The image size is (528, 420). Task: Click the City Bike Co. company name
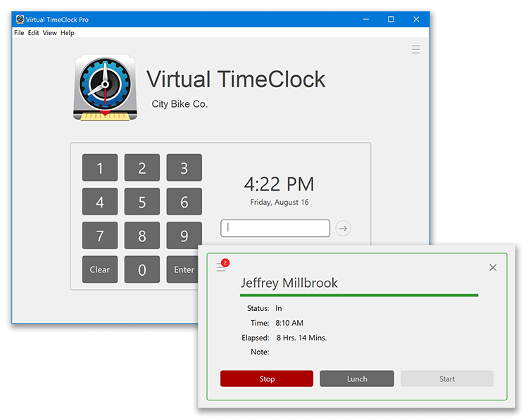tap(180, 104)
